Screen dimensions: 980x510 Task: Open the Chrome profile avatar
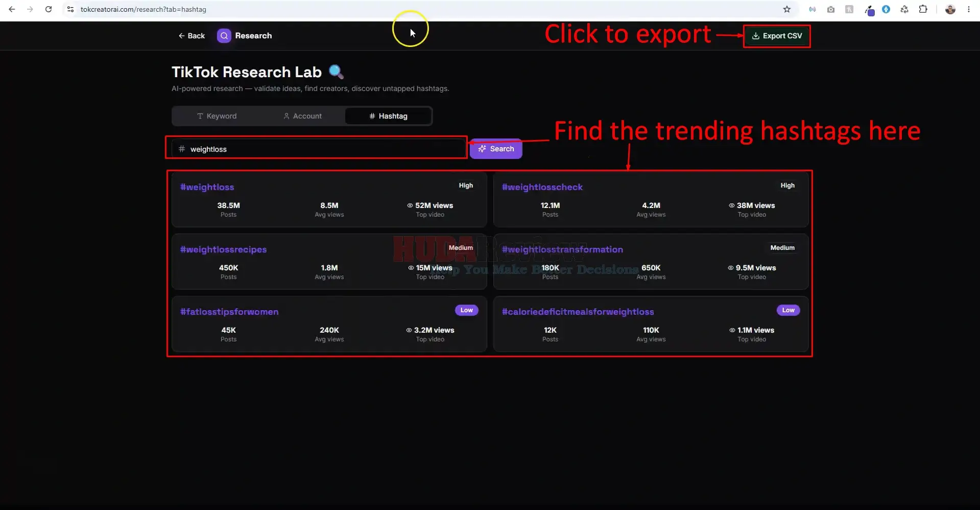point(950,9)
